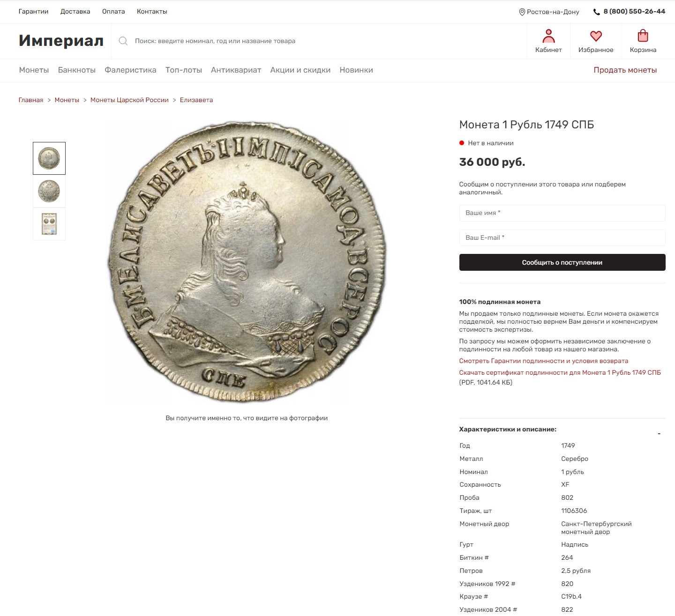Open Смотреть Гарантии подлинности link

click(544, 361)
